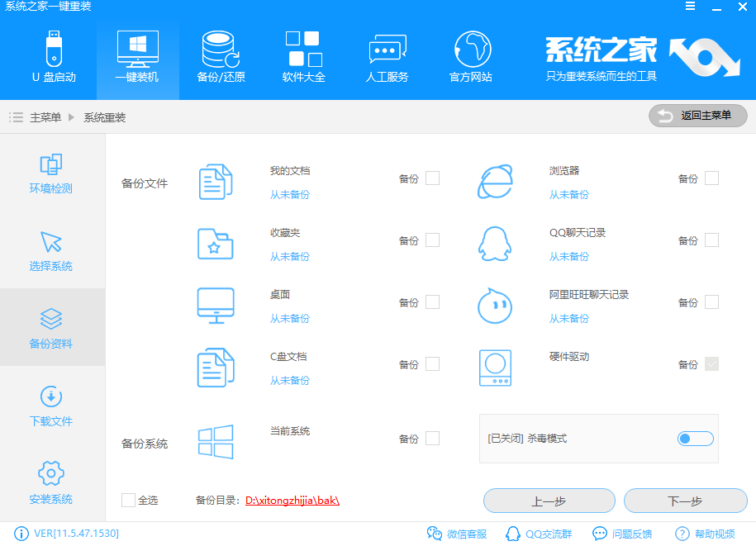Click the QQ penguin icon for chat records

[x=495, y=240]
